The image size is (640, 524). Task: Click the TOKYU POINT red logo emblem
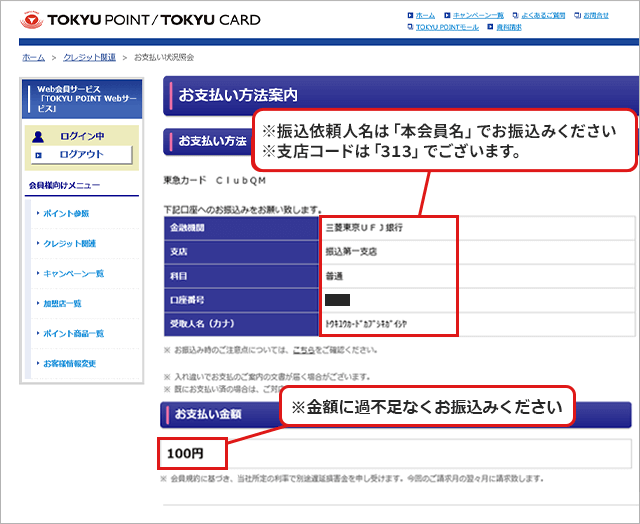click(31, 20)
